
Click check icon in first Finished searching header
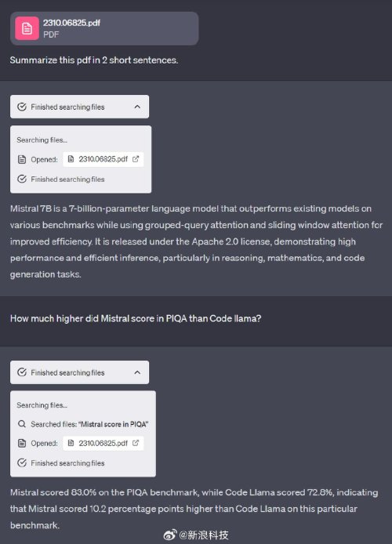click(22, 107)
